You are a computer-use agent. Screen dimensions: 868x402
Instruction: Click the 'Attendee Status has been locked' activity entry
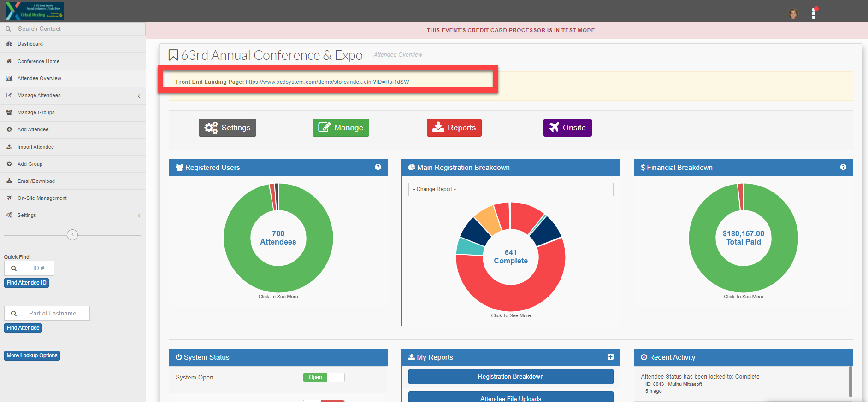point(700,377)
